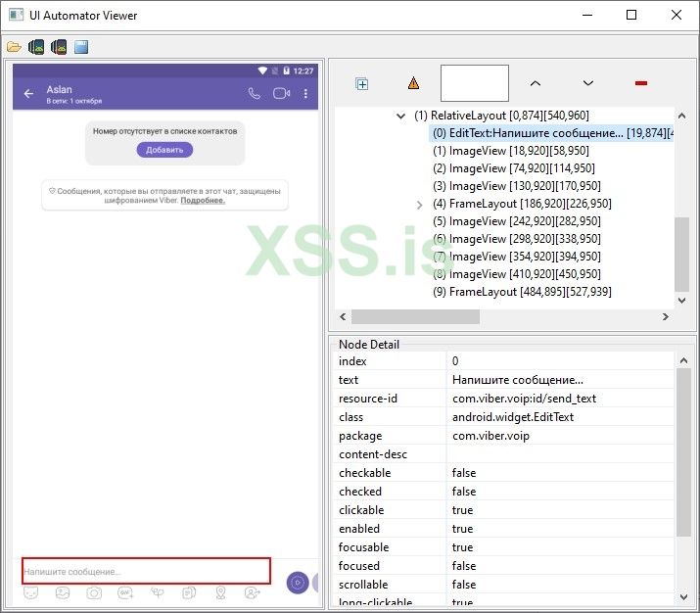Click the purple voice message button

tap(298, 583)
